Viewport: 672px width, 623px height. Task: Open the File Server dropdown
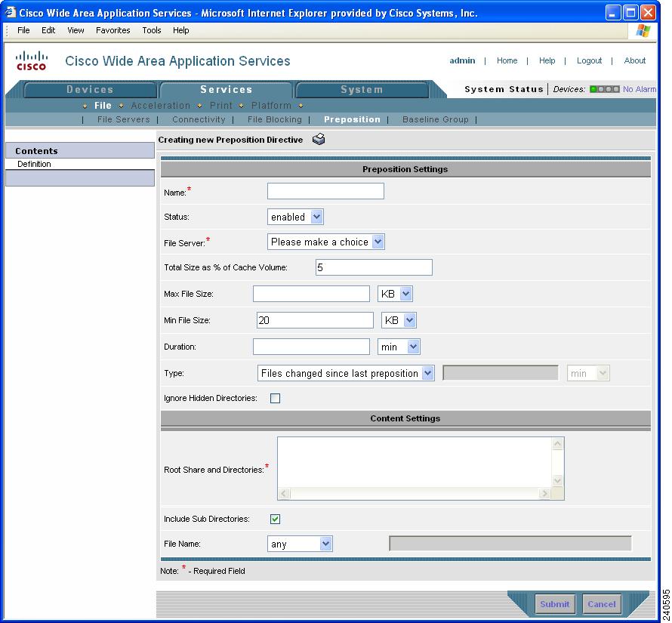point(325,242)
